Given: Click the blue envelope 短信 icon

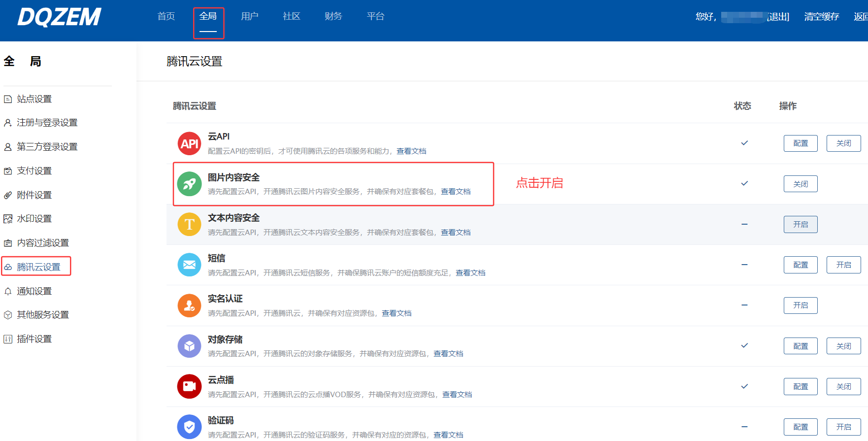Looking at the screenshot, I should 189,265.
